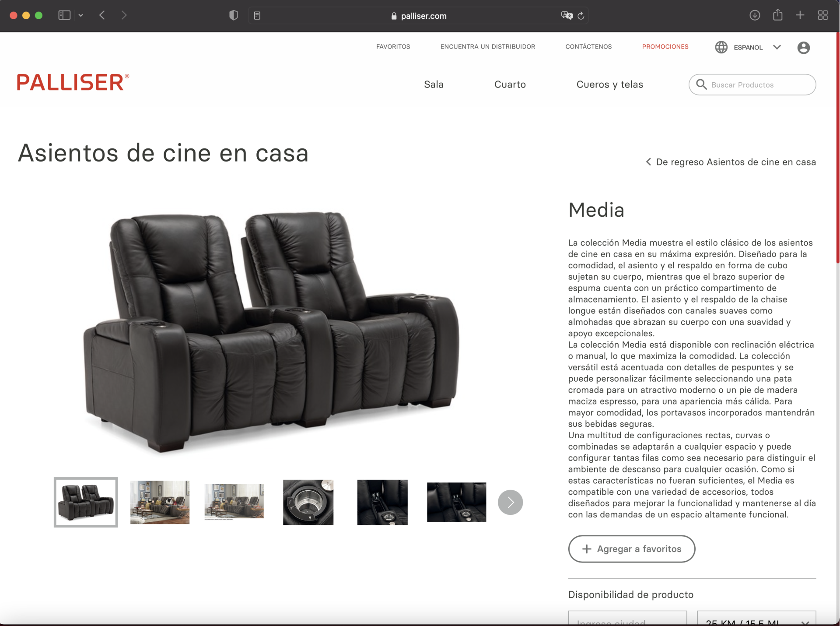
Task: Open the Favoritos link
Action: (393, 46)
